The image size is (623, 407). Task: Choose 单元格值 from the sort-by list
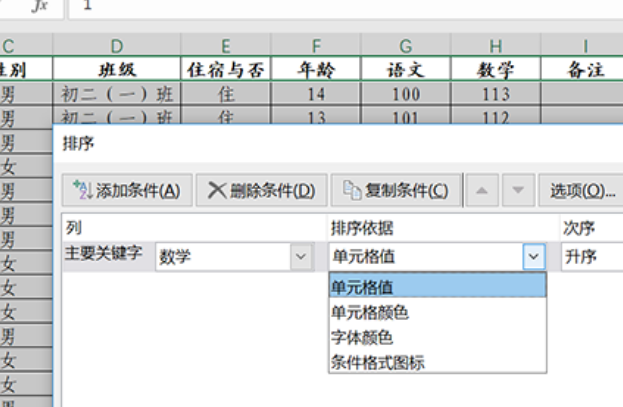pos(437,286)
